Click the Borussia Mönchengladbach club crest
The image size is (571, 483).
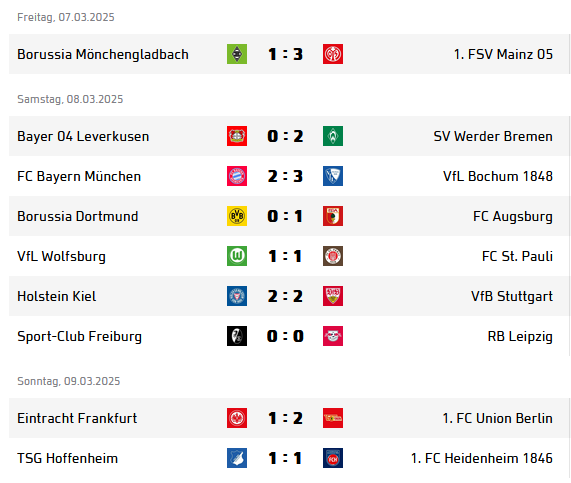coord(237,54)
